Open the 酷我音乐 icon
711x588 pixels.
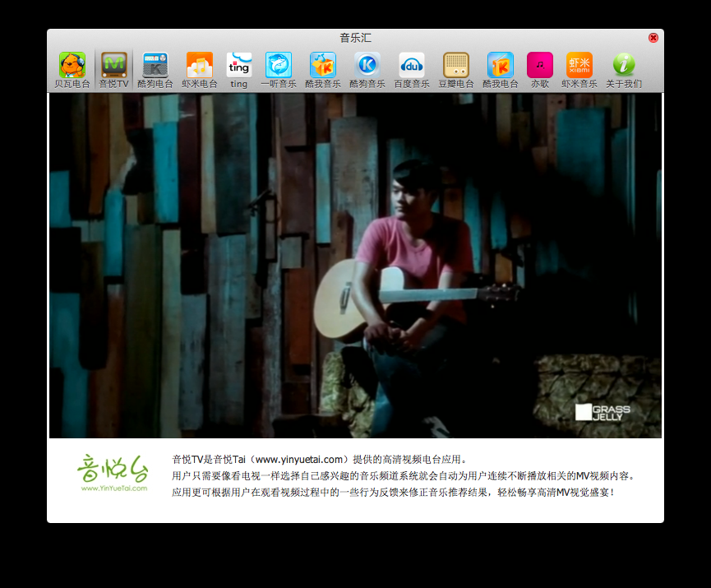pyautogui.click(x=322, y=70)
